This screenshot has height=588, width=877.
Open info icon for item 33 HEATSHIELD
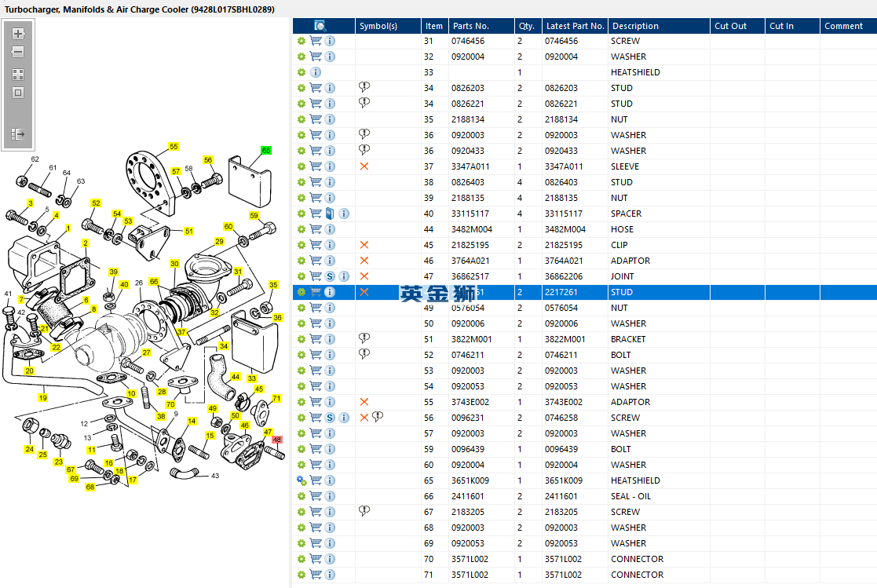point(316,72)
